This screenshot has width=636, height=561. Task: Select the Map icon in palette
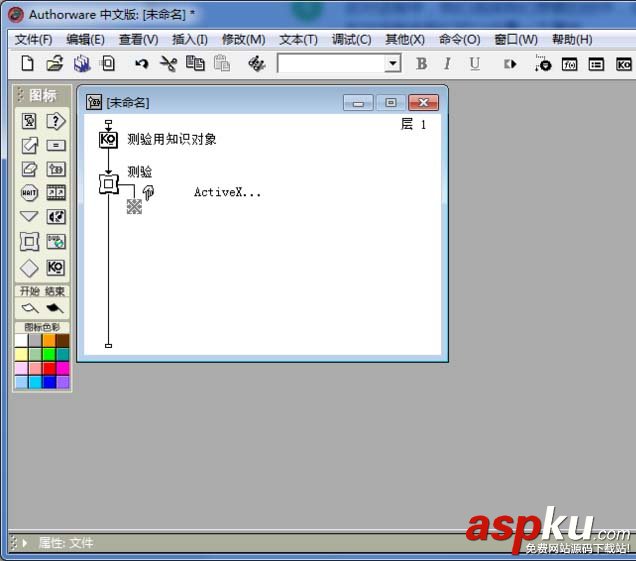click(56, 169)
